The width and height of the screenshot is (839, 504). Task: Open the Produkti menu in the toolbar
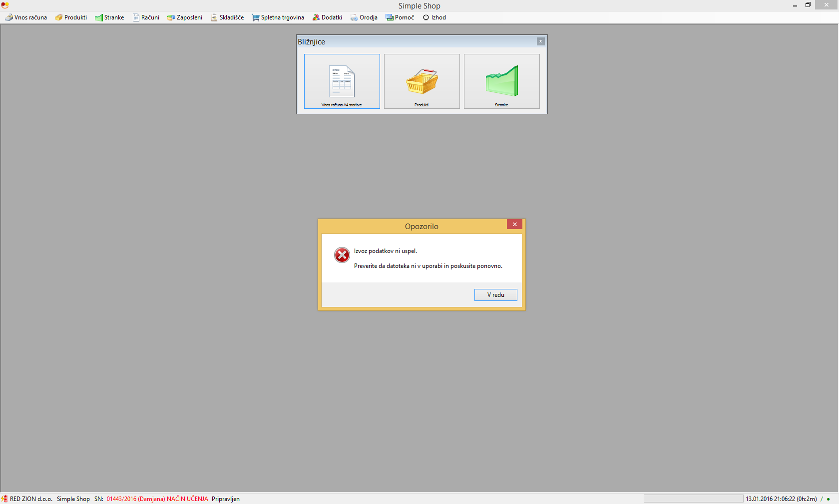(71, 17)
